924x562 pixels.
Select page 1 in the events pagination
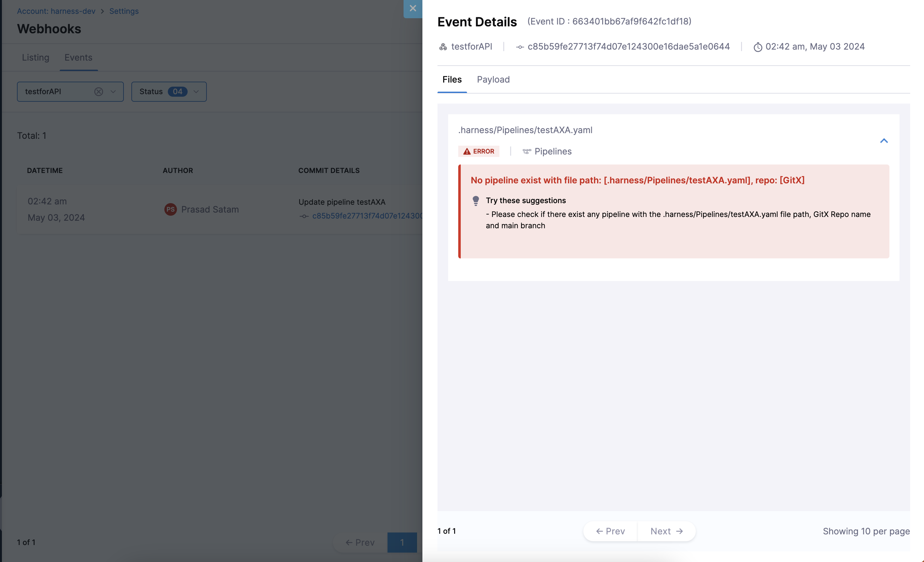pos(402,542)
